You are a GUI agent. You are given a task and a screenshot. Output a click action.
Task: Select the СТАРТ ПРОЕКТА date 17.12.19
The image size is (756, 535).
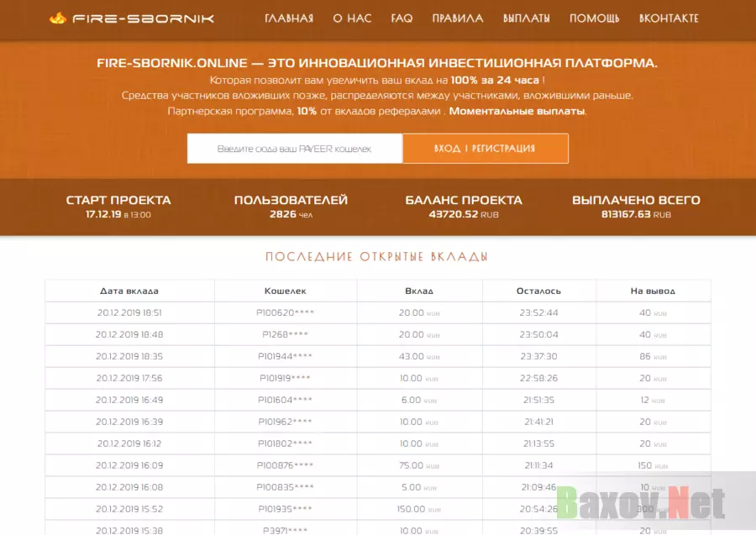pyautogui.click(x=103, y=214)
